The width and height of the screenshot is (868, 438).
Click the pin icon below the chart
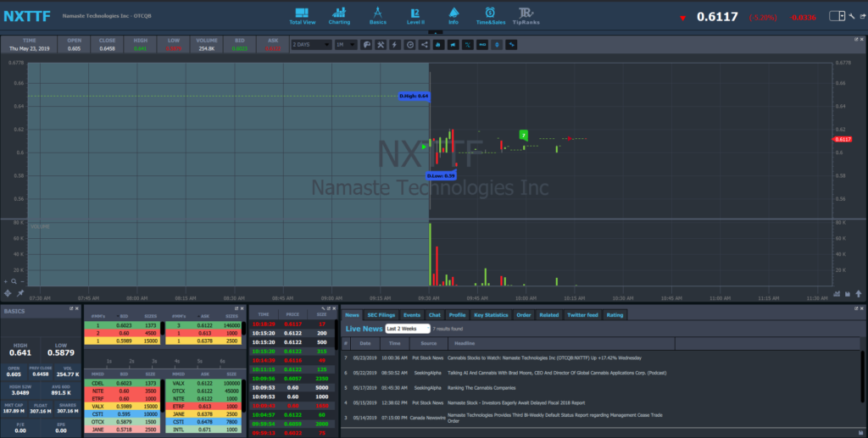point(20,293)
